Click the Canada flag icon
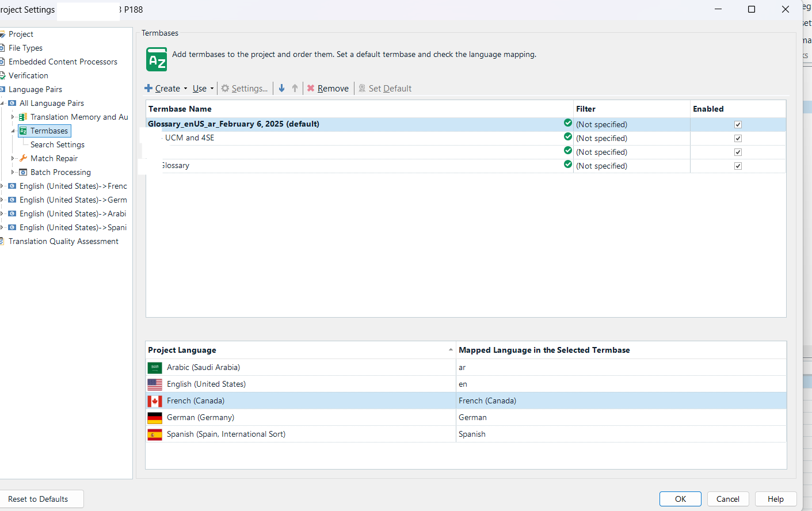The width and height of the screenshot is (812, 511). [x=155, y=401]
